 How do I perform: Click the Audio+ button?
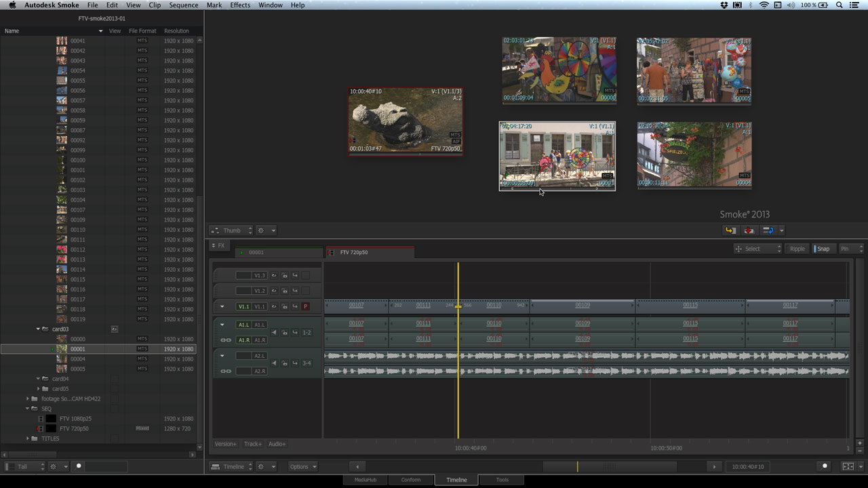[277, 444]
